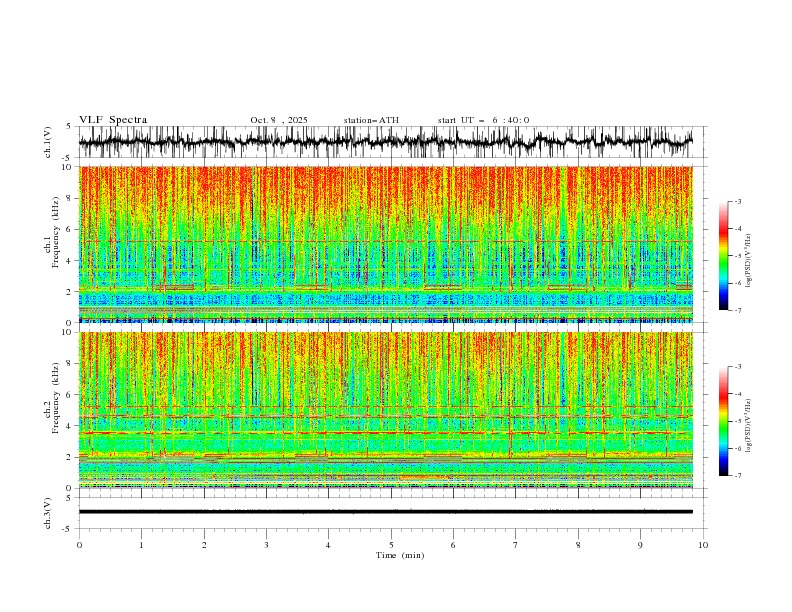Click the "Time (min)" x-axis label
Viewport: 792px width, 612px height.
pos(400,555)
